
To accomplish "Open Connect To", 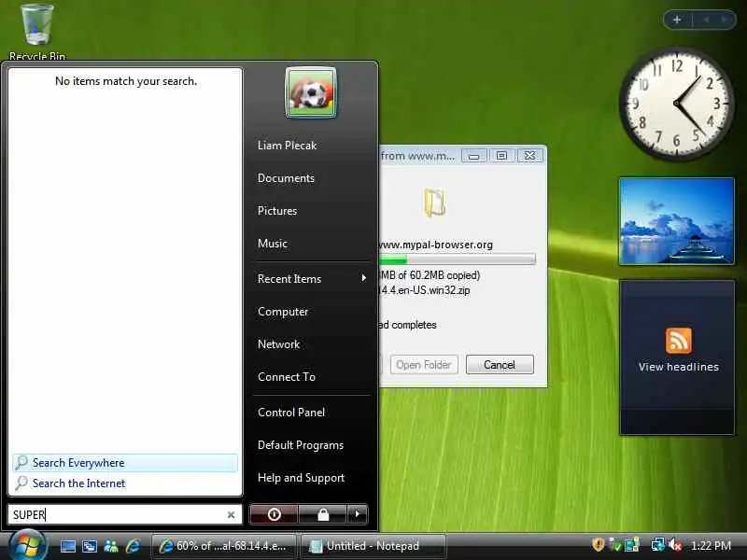I will point(287,377).
